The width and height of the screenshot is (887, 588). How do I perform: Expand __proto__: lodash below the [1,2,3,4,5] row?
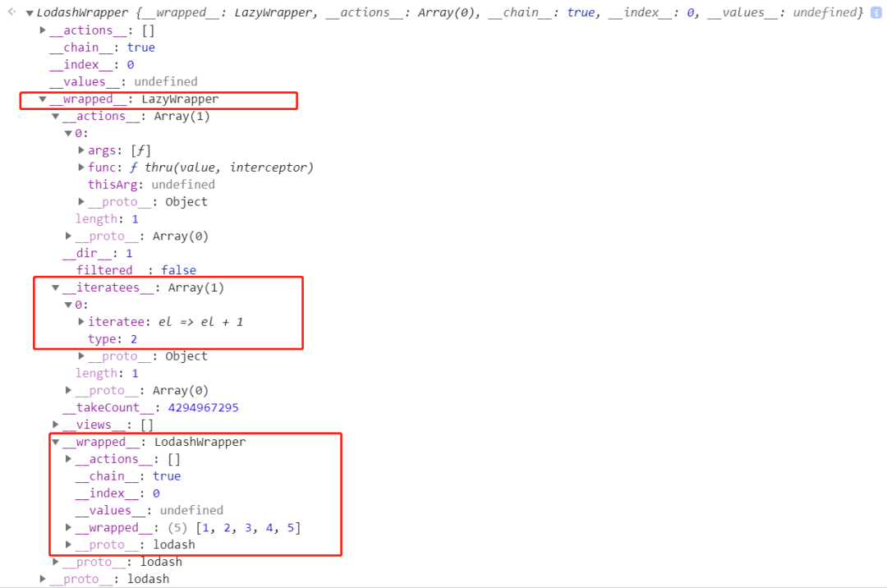point(68,544)
